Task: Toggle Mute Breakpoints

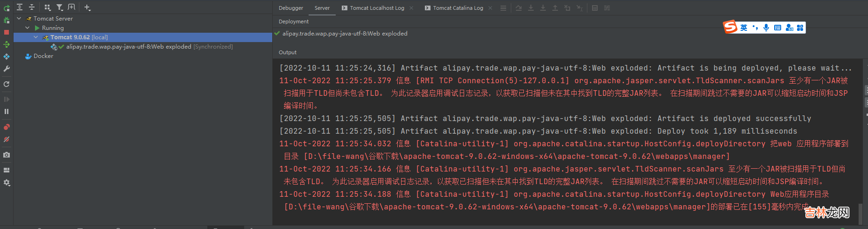Action: 7,139
